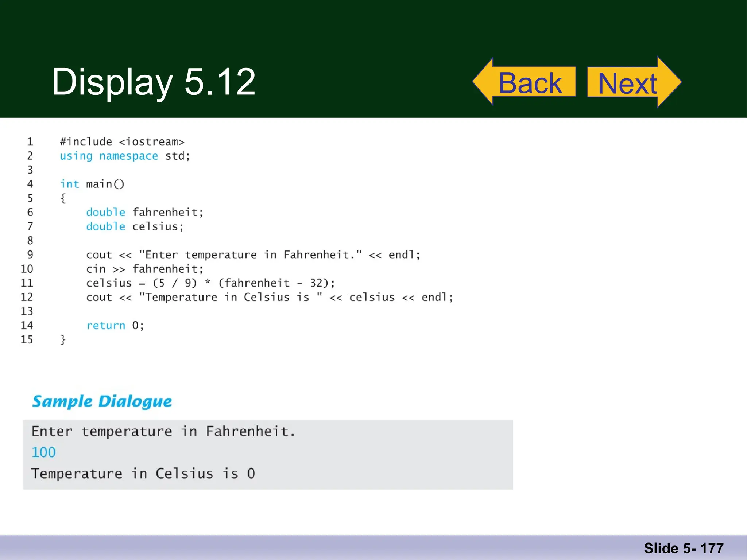This screenshot has height=560, width=747.
Task: Click the dialogue line Enter temperature in Fahrenheit
Action: pos(163,431)
